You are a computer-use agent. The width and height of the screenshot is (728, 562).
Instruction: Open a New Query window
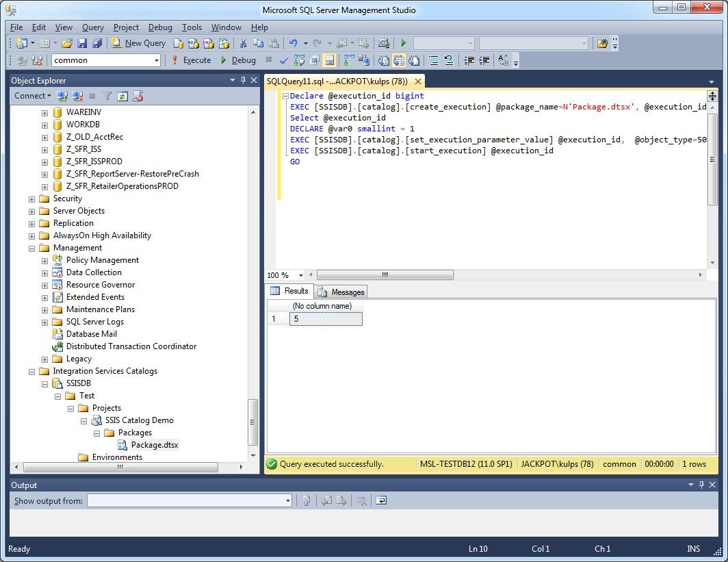(x=138, y=43)
